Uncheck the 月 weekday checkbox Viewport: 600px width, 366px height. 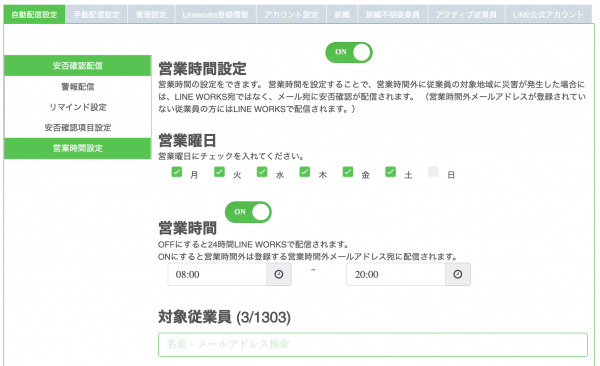[x=177, y=172]
